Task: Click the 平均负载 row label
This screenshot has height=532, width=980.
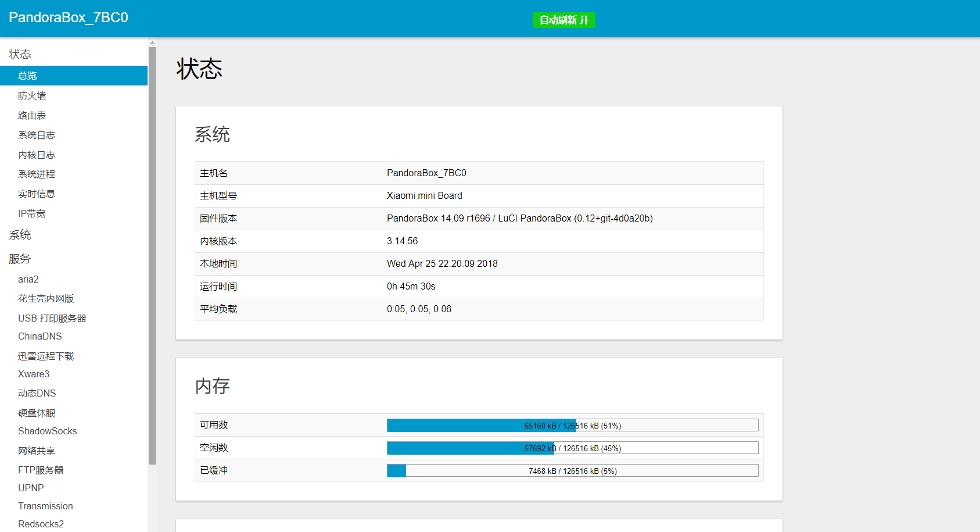Action: point(218,309)
